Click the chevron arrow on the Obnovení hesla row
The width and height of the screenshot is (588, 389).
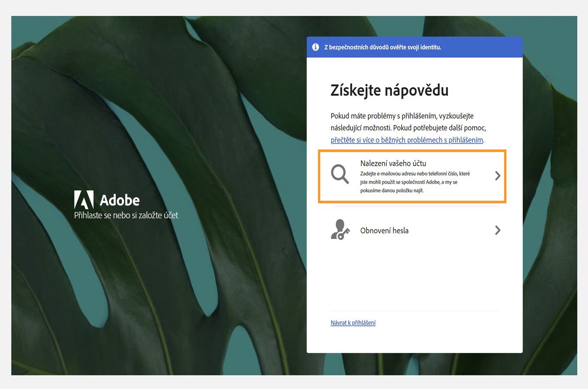497,230
